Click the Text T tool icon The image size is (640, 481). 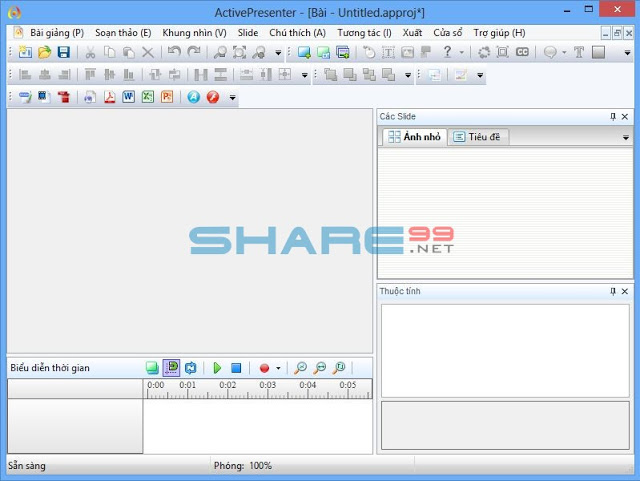point(579,52)
